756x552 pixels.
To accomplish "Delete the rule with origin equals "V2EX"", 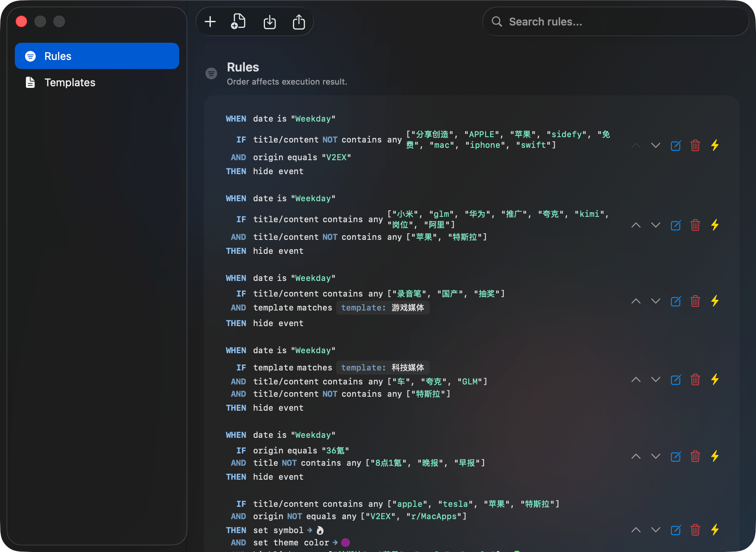I will pyautogui.click(x=695, y=145).
